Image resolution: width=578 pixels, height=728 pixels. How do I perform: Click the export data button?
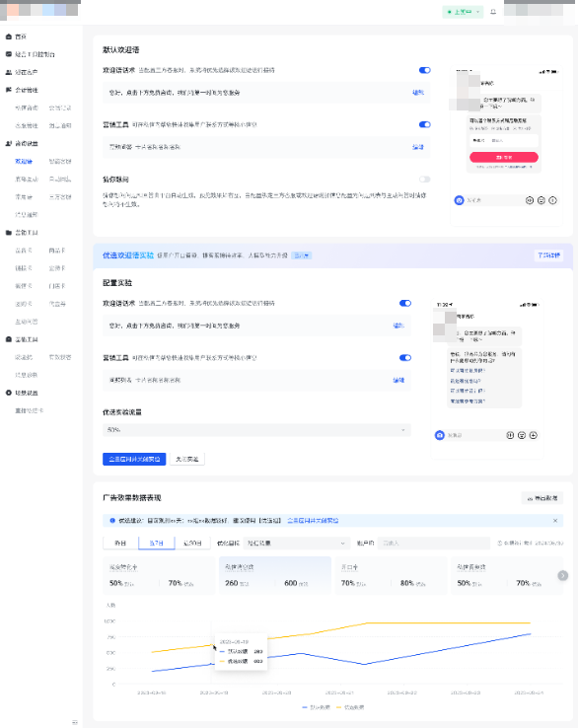coord(542,498)
